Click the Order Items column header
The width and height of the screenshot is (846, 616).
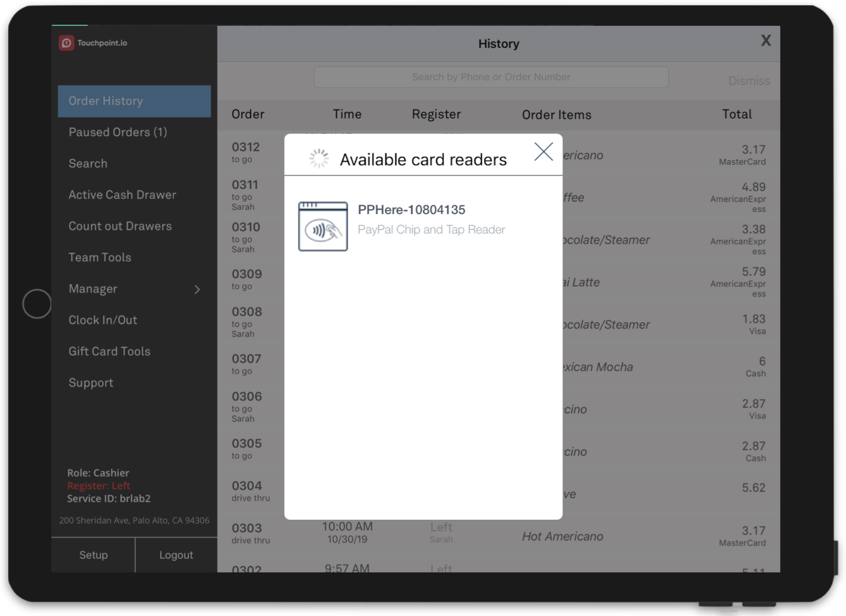tap(557, 115)
